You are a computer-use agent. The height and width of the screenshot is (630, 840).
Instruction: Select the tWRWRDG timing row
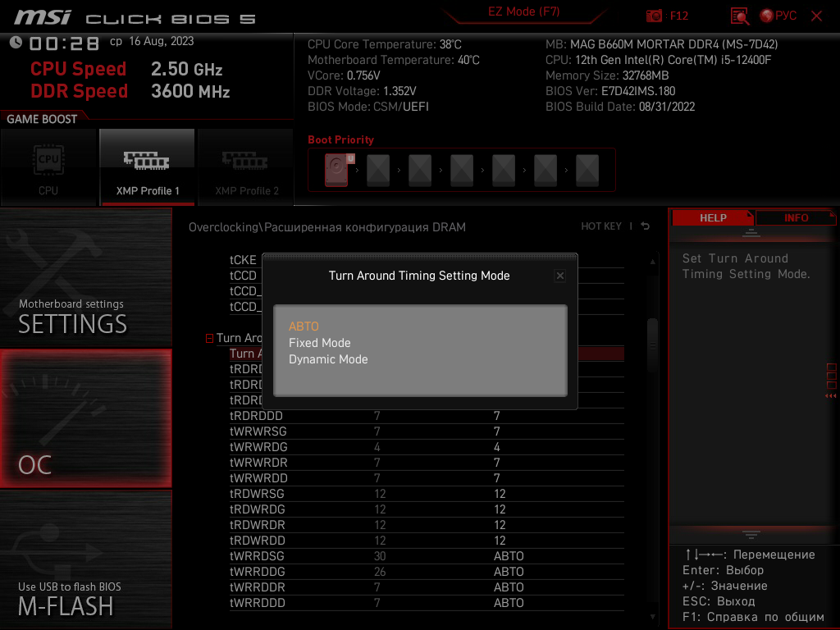tap(427, 447)
